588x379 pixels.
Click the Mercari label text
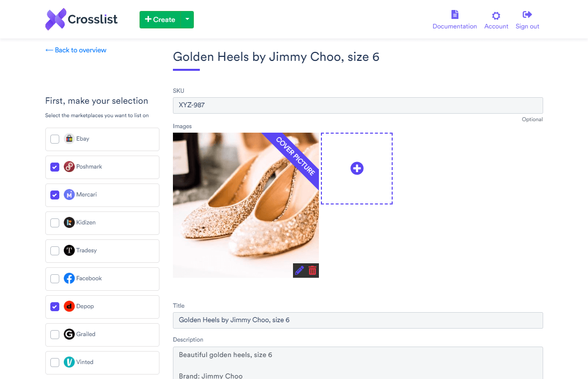pyautogui.click(x=86, y=194)
